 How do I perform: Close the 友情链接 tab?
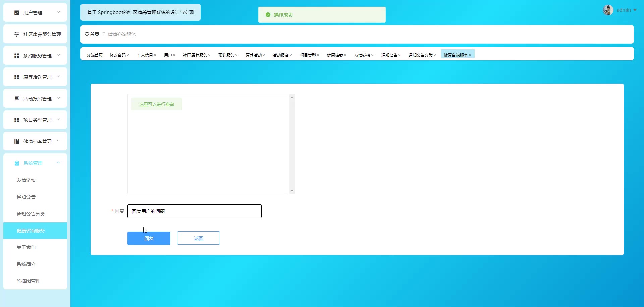[x=372, y=55]
